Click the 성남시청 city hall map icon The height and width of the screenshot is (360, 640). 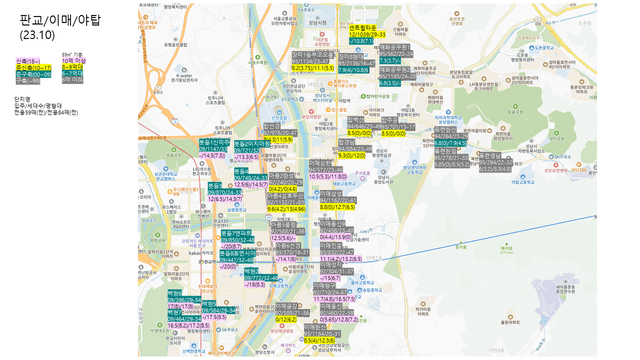pyautogui.click(x=318, y=17)
